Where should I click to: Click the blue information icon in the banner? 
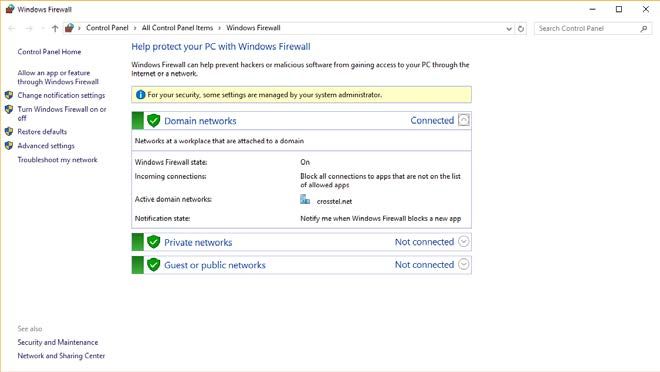pos(141,95)
